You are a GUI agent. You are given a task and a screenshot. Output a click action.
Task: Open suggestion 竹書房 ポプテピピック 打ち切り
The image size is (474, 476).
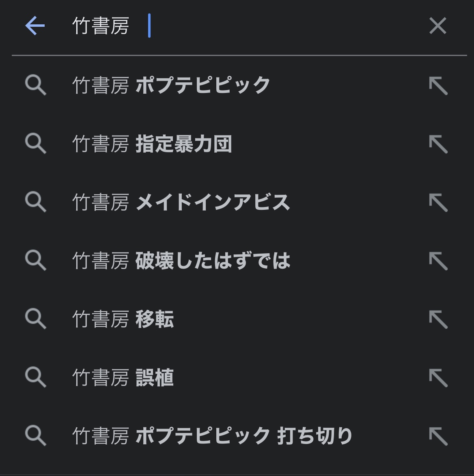click(x=212, y=436)
